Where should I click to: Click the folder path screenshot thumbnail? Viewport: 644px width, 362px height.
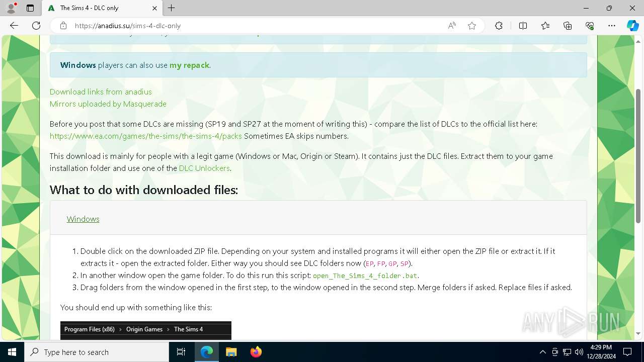(146, 330)
